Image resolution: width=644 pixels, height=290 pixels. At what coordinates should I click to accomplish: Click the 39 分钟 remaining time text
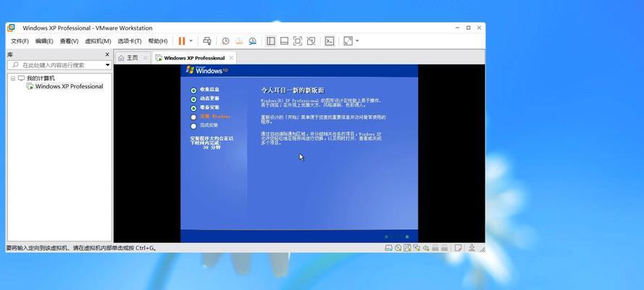point(212,147)
